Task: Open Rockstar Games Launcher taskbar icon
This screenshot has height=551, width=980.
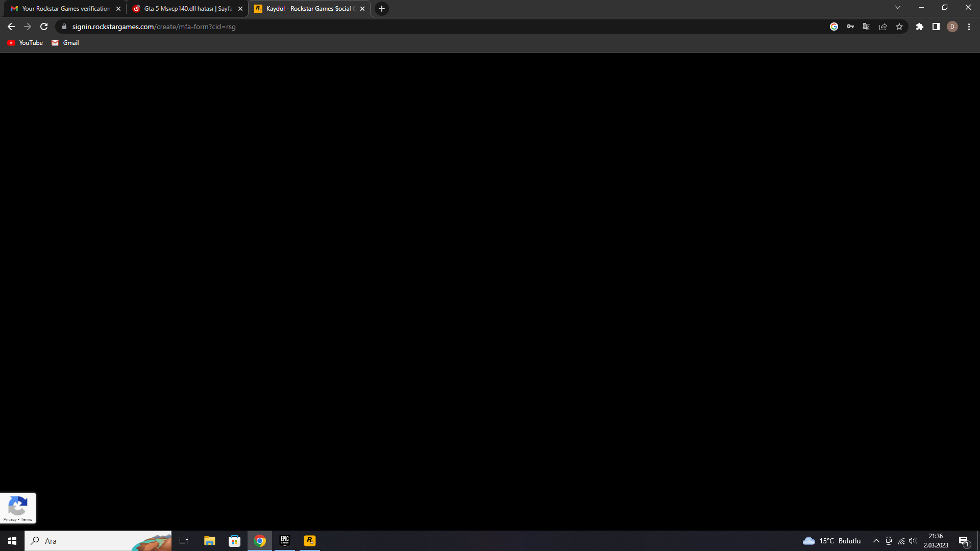Action: pyautogui.click(x=310, y=541)
